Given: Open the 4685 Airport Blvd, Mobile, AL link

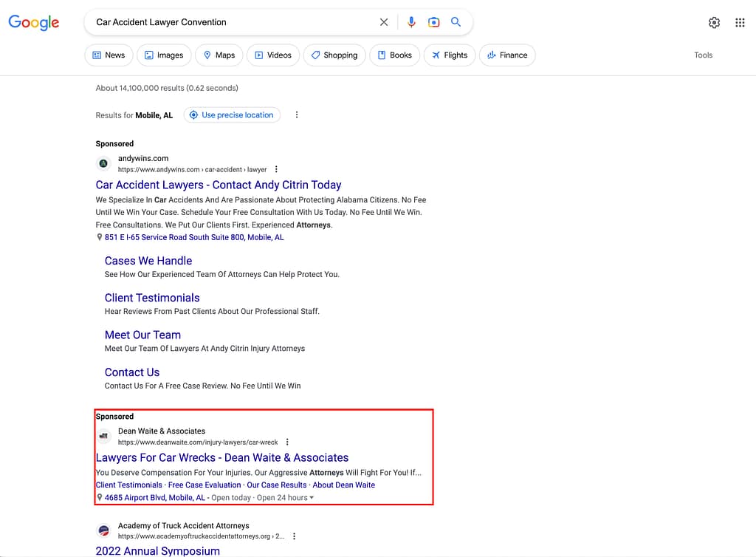Looking at the screenshot, I should coord(155,498).
